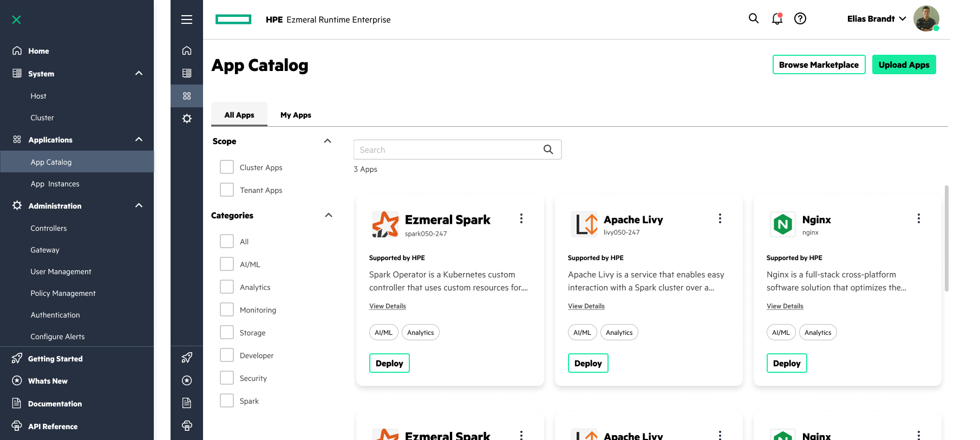980x440 pixels.
Task: Deploy the Nginx app
Action: (x=787, y=363)
